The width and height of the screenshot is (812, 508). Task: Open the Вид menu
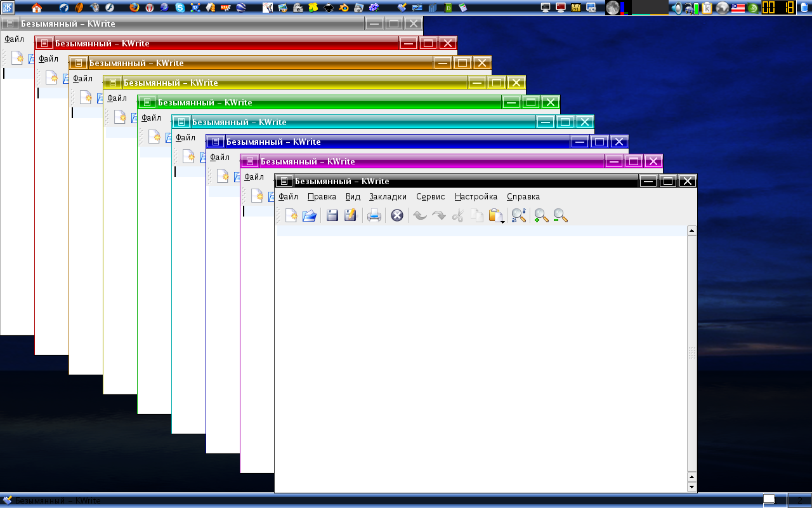(x=353, y=197)
